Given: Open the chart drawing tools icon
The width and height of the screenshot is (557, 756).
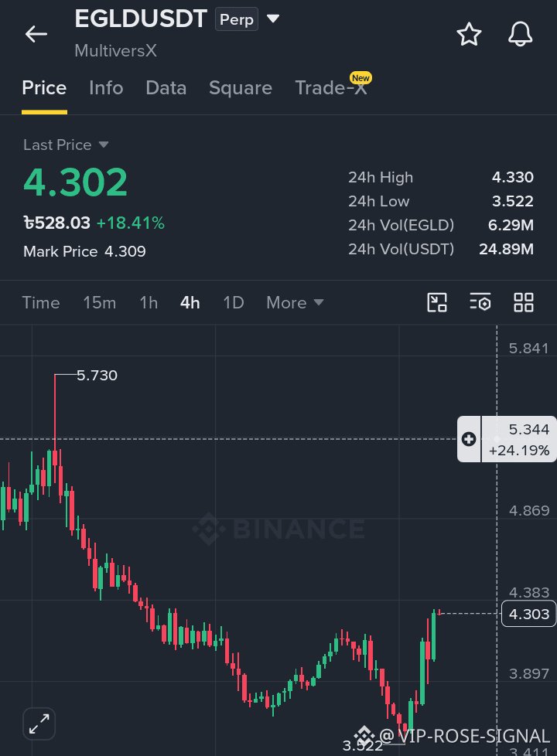Looking at the screenshot, I should [x=437, y=303].
